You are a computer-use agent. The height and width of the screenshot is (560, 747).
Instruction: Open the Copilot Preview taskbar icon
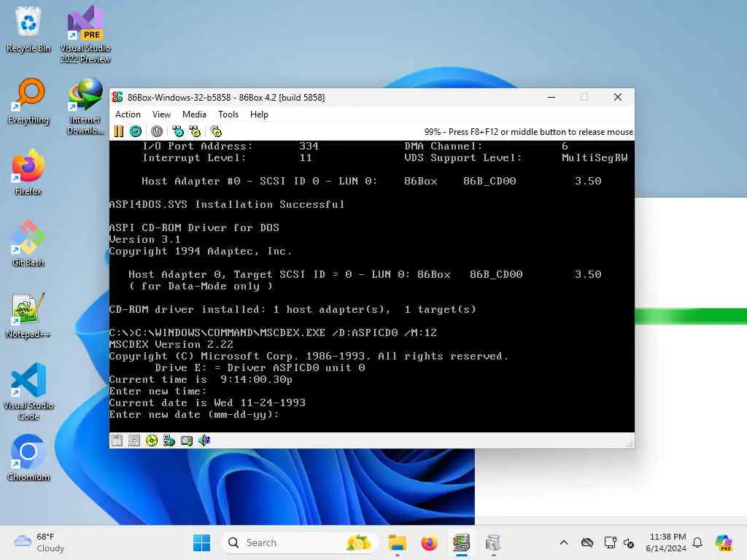pos(724,542)
